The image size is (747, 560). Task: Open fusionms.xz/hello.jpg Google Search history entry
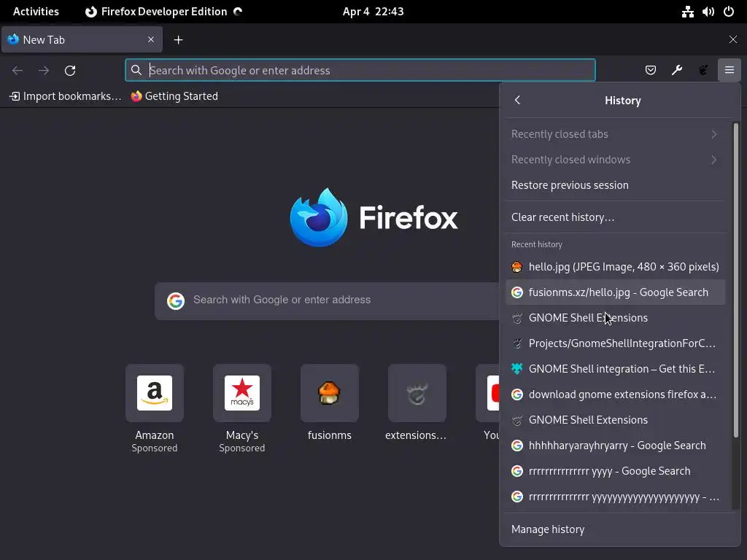[615, 292]
